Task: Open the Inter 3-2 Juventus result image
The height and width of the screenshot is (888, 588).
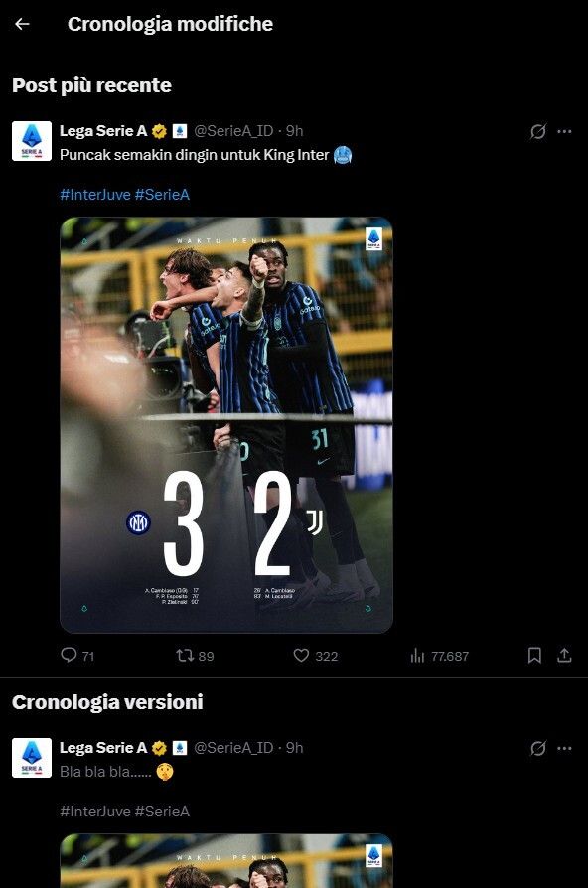Action: [x=226, y=425]
